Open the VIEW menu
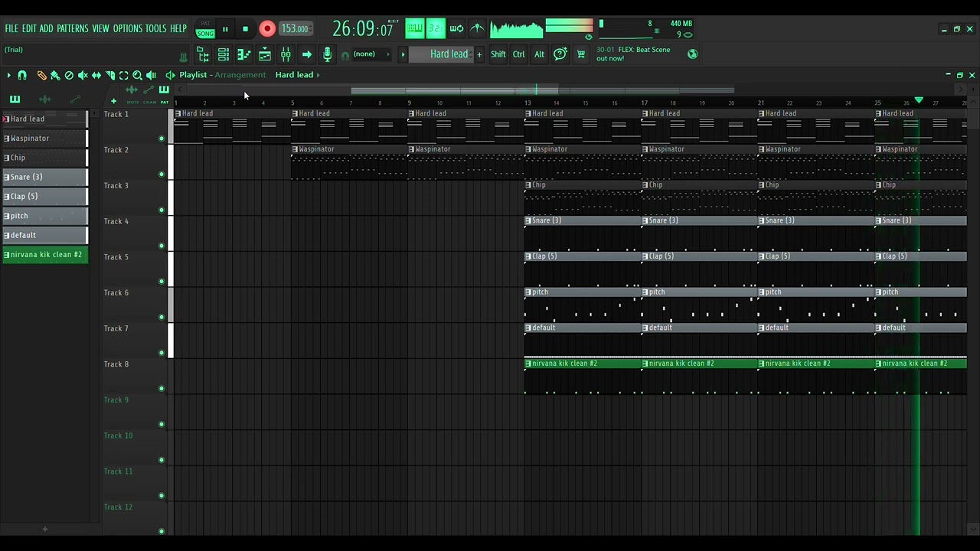Viewport: 980px width, 551px height. point(101,28)
